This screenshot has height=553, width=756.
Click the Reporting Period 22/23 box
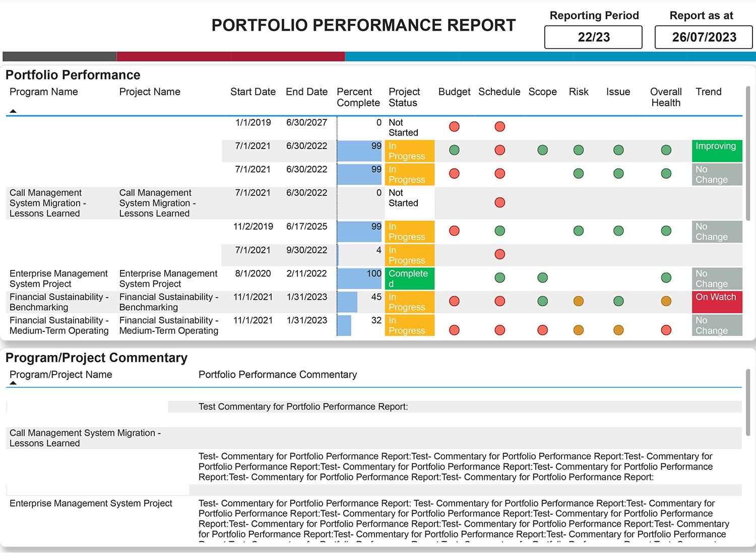593,37
